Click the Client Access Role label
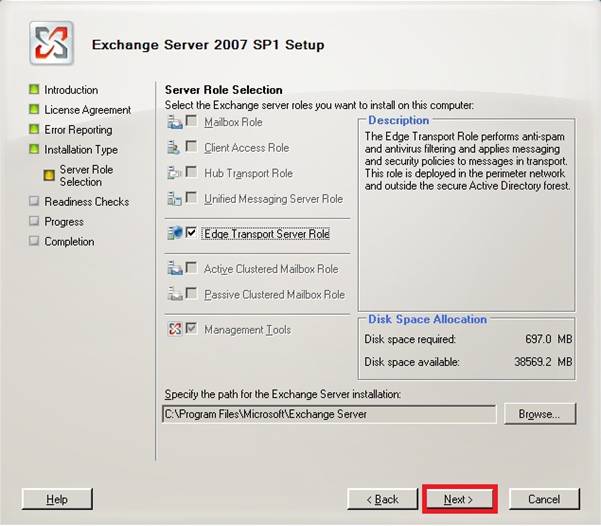The height and width of the screenshot is (526, 601). point(247,148)
